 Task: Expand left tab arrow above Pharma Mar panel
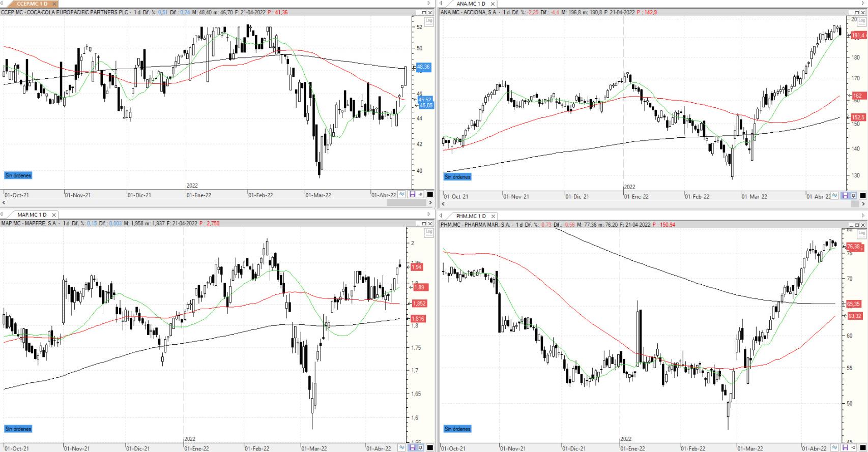click(x=441, y=216)
